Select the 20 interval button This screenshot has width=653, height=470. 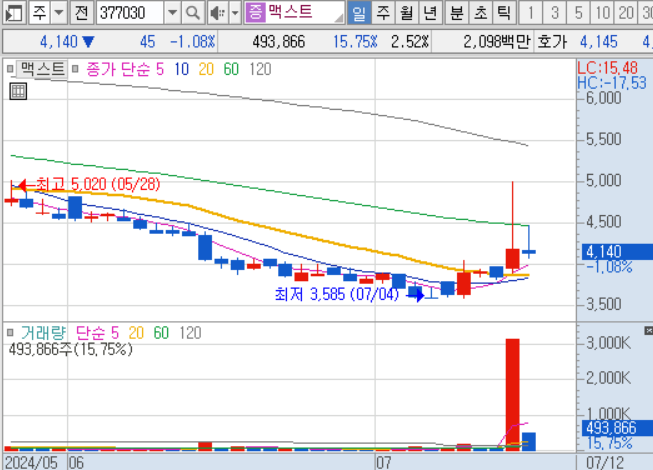626,12
